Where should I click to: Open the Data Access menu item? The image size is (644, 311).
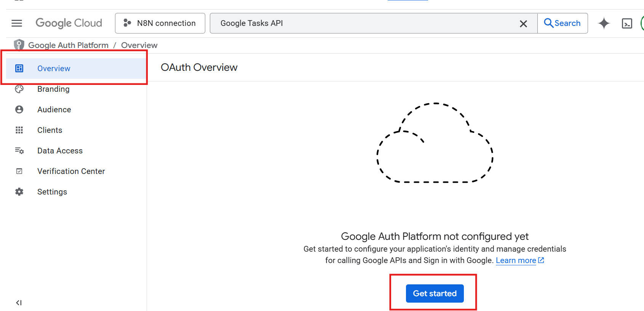60,151
